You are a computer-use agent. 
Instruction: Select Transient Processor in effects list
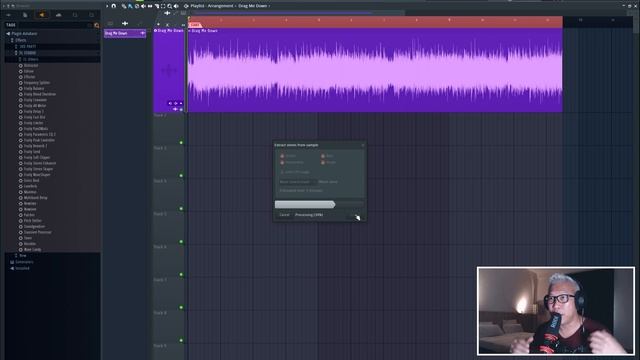click(x=37, y=232)
